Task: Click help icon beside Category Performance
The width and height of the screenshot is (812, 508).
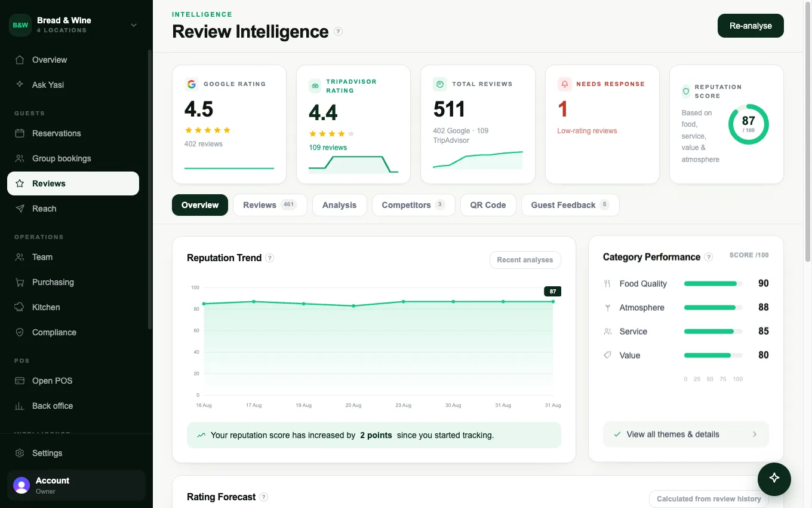Action: [x=709, y=257]
